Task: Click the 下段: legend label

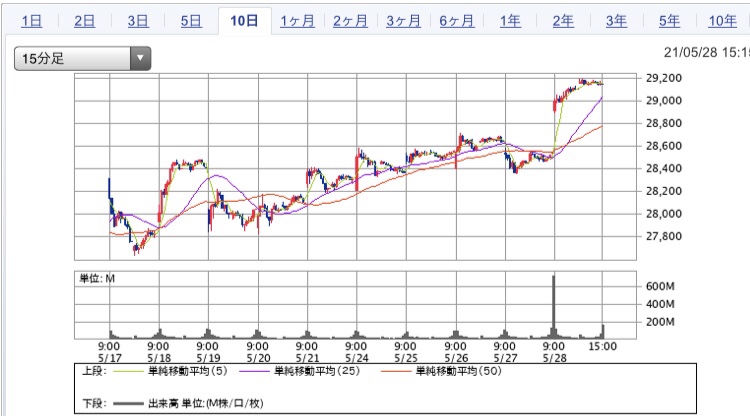Action: pos(94,404)
